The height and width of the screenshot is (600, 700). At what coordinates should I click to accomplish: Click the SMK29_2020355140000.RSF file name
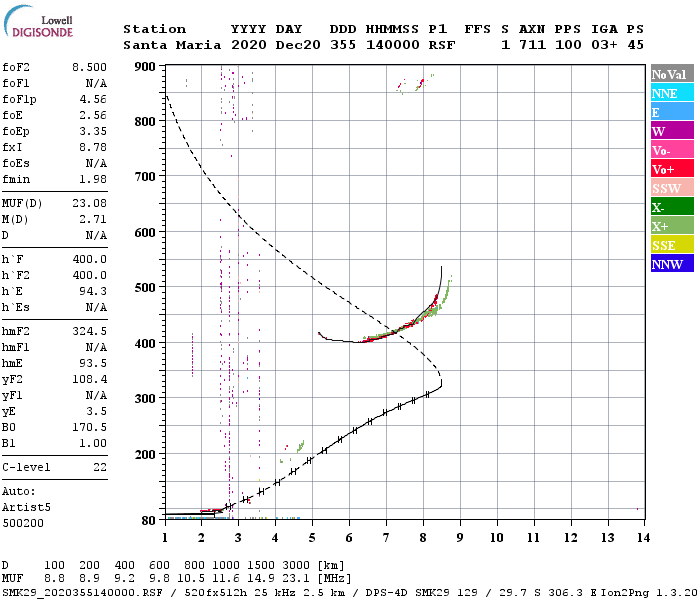tap(82, 593)
